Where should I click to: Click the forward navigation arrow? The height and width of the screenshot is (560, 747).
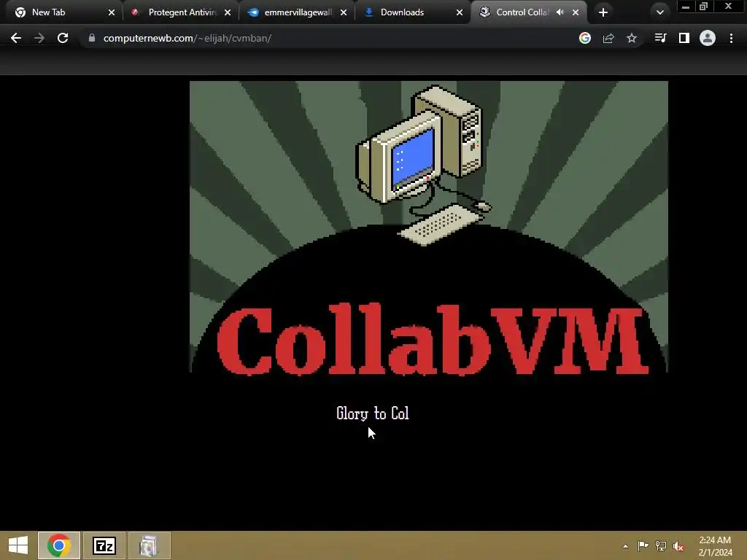coord(39,38)
